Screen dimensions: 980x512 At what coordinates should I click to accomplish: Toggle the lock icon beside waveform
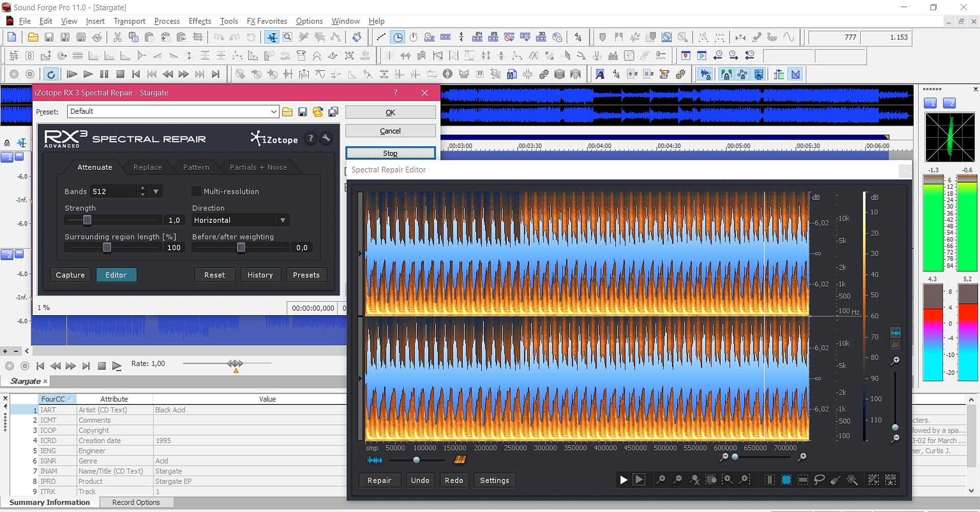[x=7, y=143]
